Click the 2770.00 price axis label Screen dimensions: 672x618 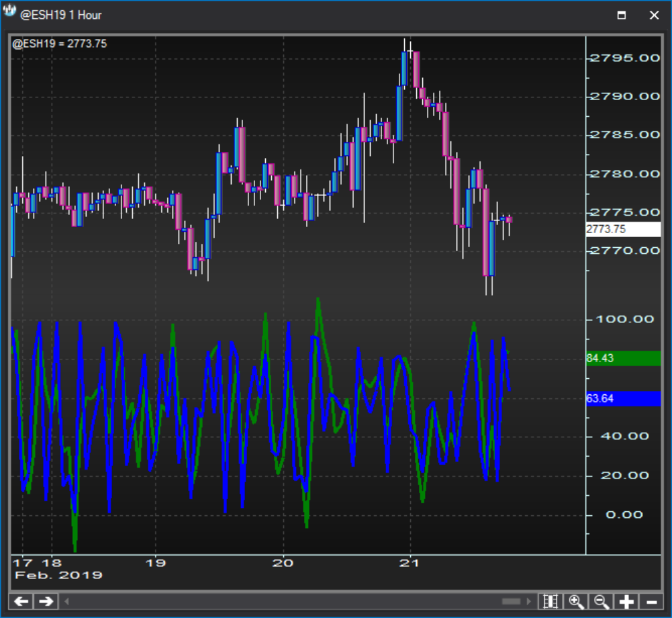(625, 251)
